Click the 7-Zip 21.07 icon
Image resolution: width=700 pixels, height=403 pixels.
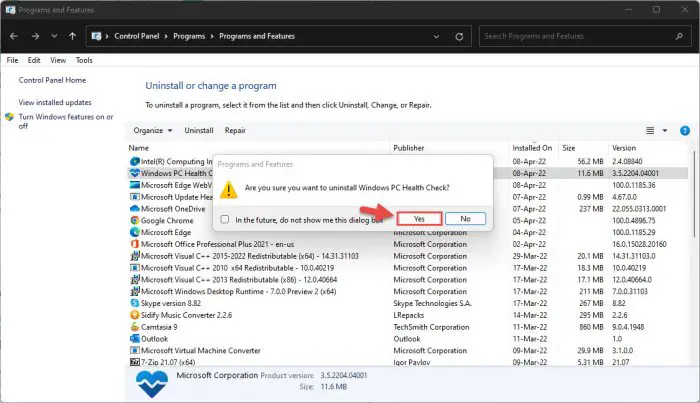[134, 362]
